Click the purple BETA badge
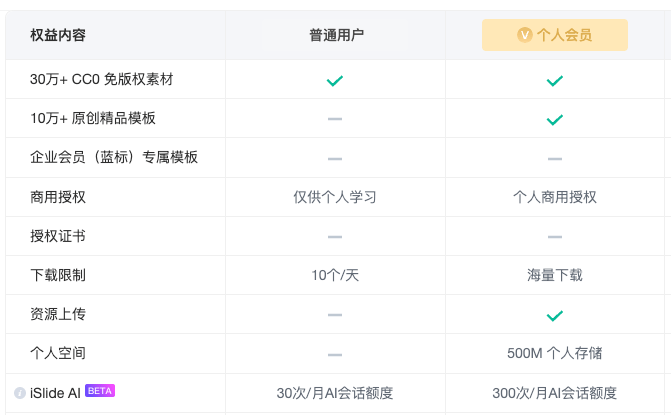Image resolution: width=671 pixels, height=415 pixels. pyautogui.click(x=100, y=391)
